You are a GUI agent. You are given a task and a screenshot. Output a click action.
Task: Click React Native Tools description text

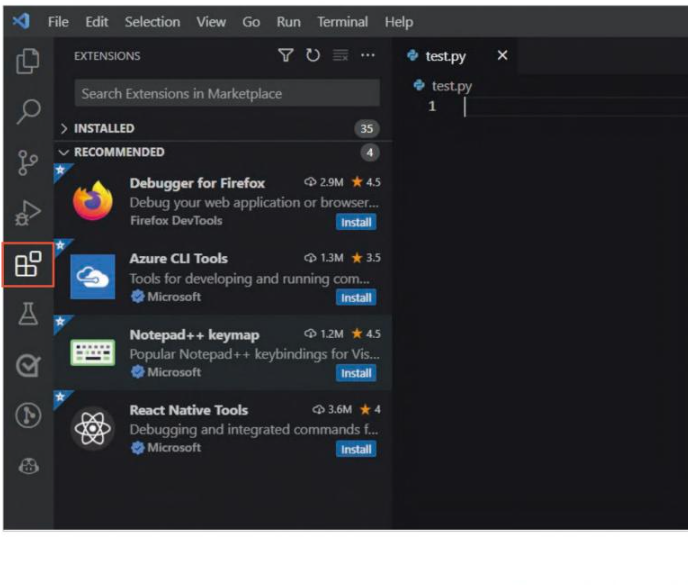[254, 430]
